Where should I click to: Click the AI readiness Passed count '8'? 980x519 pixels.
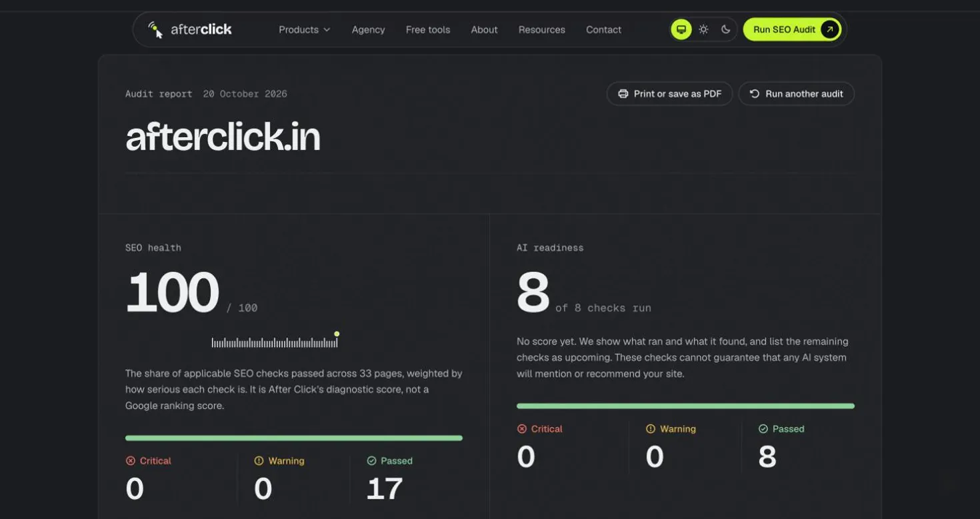(767, 457)
